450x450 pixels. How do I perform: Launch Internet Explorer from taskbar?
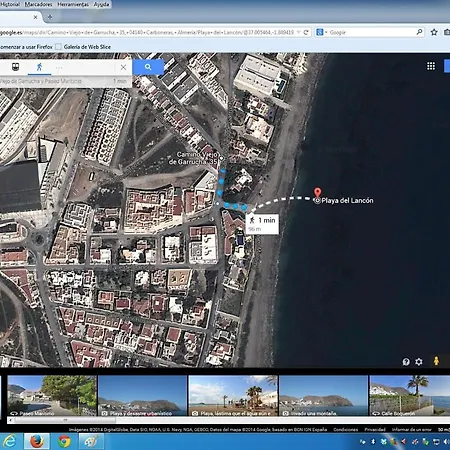click(9, 441)
